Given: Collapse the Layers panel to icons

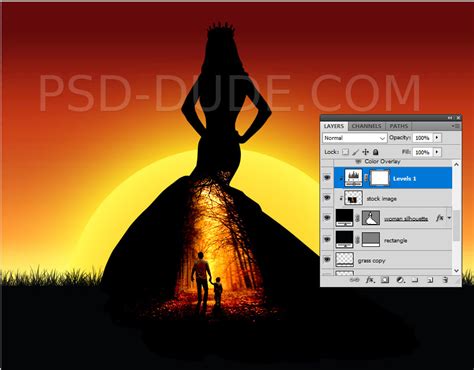Looking at the screenshot, I should 450,118.
